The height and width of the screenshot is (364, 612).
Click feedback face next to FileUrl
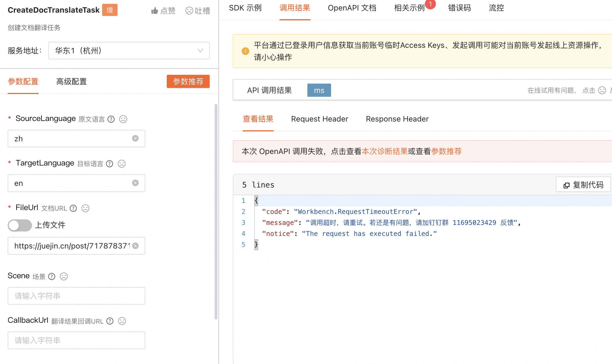pyautogui.click(x=85, y=208)
